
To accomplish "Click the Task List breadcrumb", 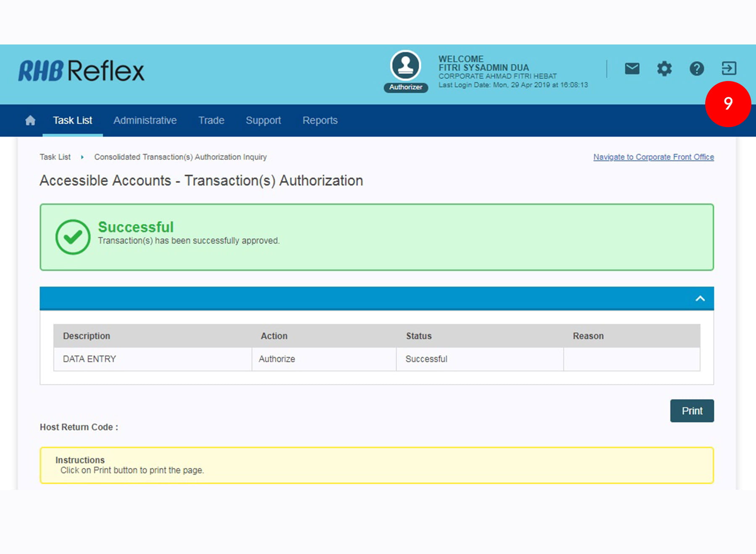I will pyautogui.click(x=55, y=157).
